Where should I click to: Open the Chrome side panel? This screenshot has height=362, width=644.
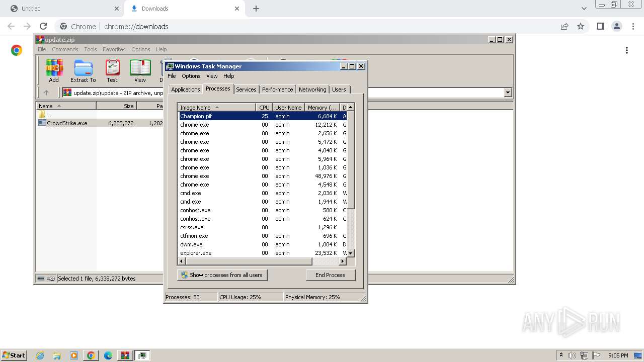pyautogui.click(x=600, y=26)
